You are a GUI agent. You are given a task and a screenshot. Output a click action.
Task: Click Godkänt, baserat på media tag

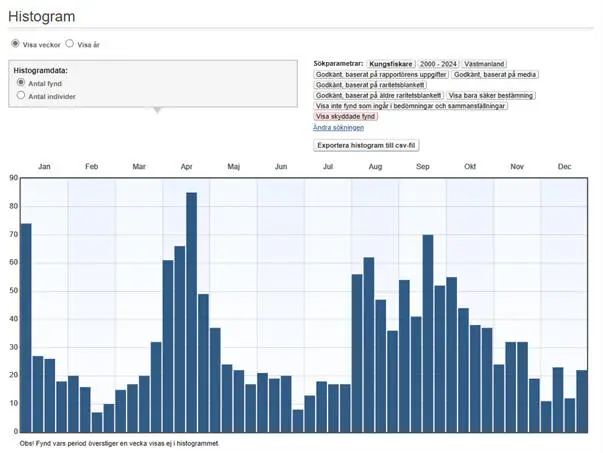coord(494,74)
